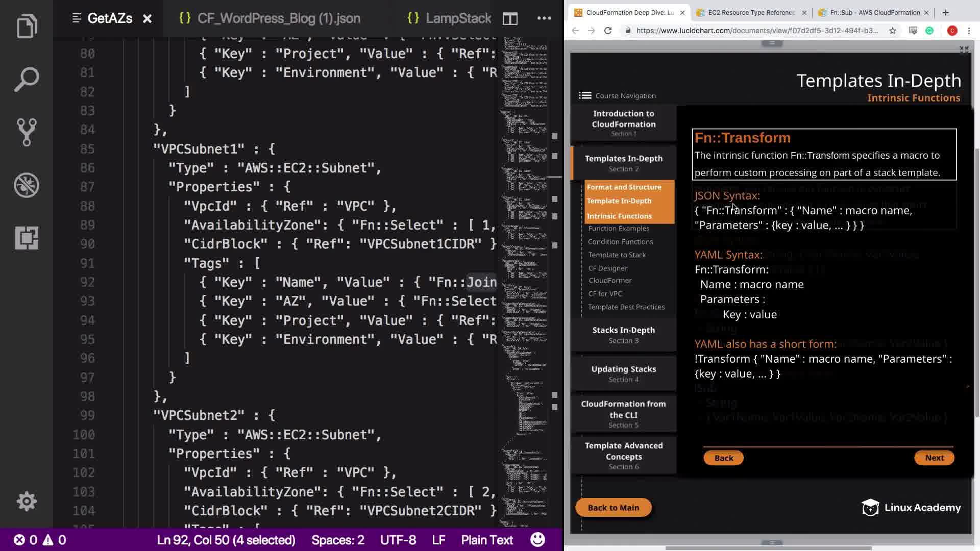
Task: Switch to the CF_WordPress_Blog (1).json tab
Action: click(x=279, y=19)
